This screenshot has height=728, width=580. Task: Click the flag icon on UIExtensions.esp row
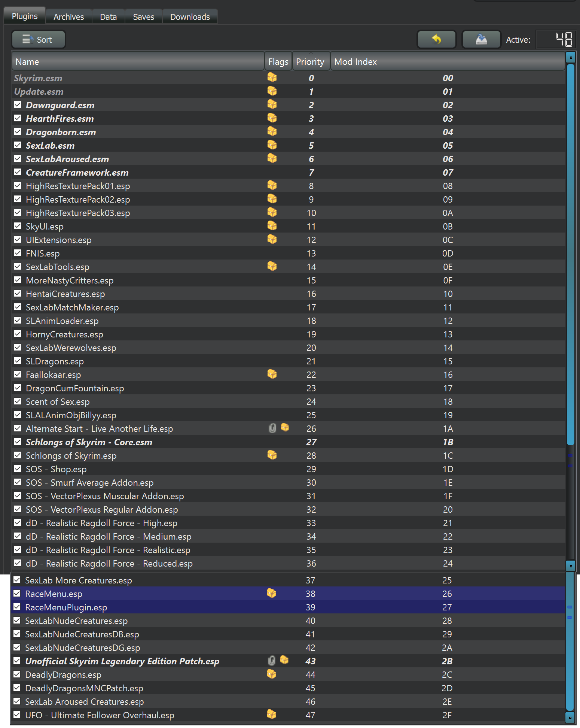[272, 239]
